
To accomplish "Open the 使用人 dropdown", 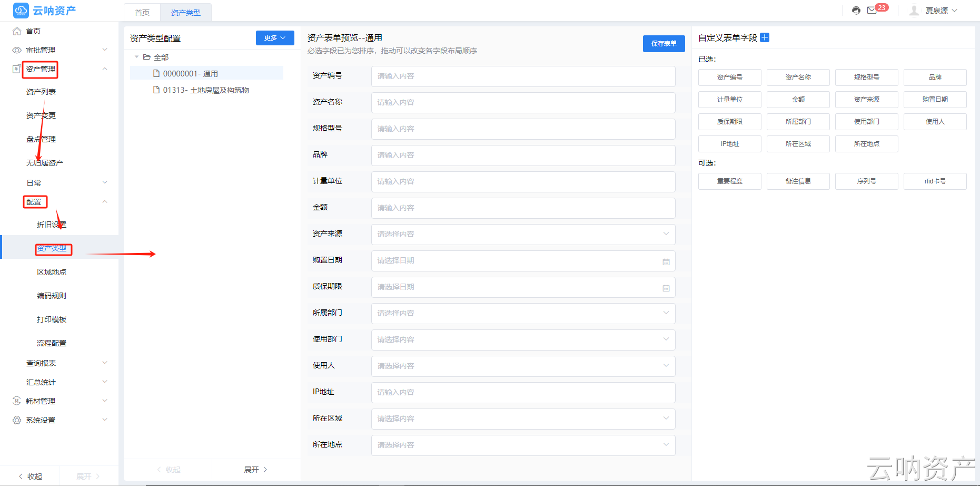I will coord(523,366).
